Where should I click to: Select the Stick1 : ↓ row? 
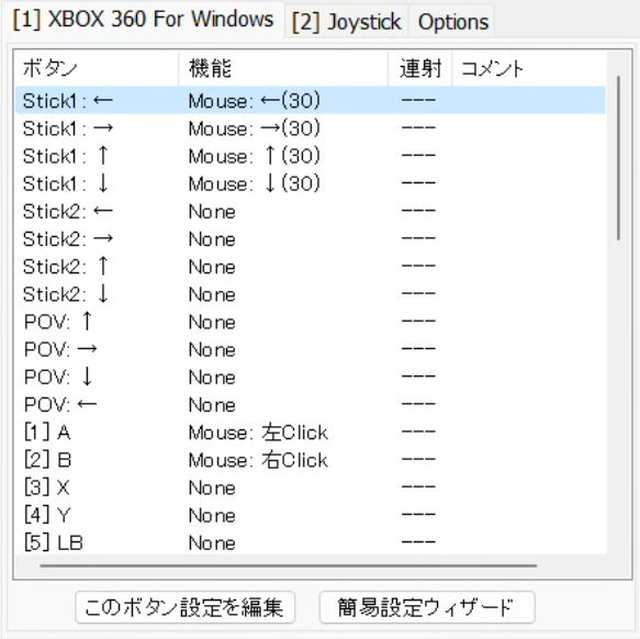pyautogui.click(x=310, y=184)
